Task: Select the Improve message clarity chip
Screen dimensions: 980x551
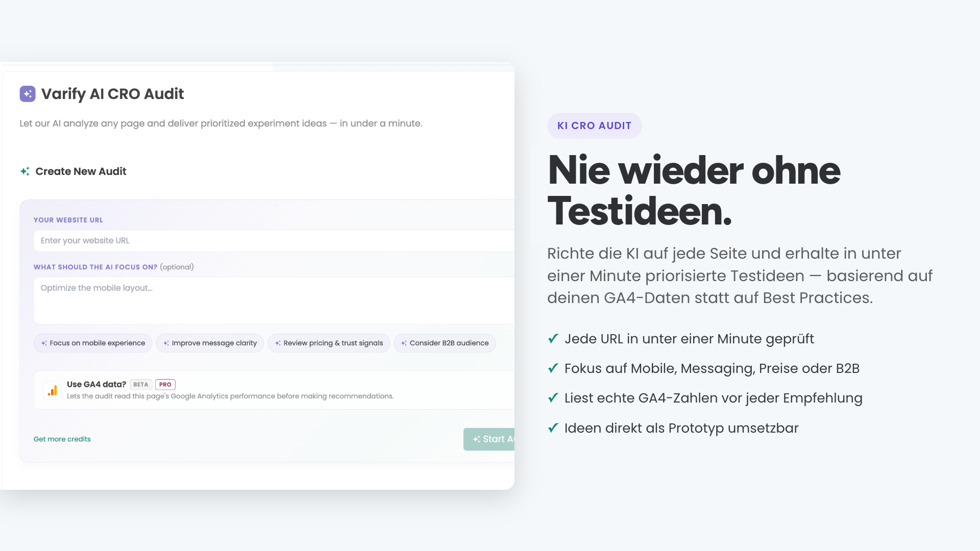Action: click(210, 343)
